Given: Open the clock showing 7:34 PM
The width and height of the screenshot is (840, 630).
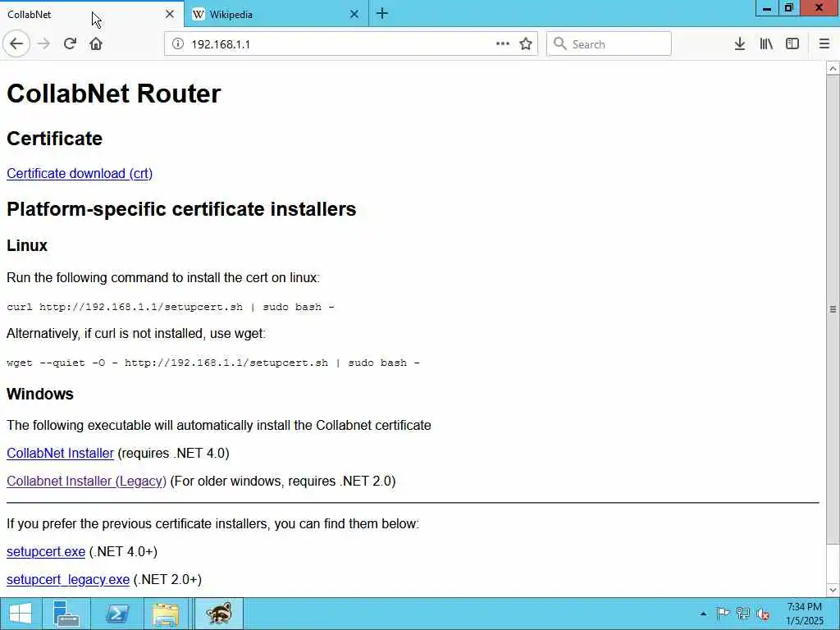Looking at the screenshot, I should 804,614.
